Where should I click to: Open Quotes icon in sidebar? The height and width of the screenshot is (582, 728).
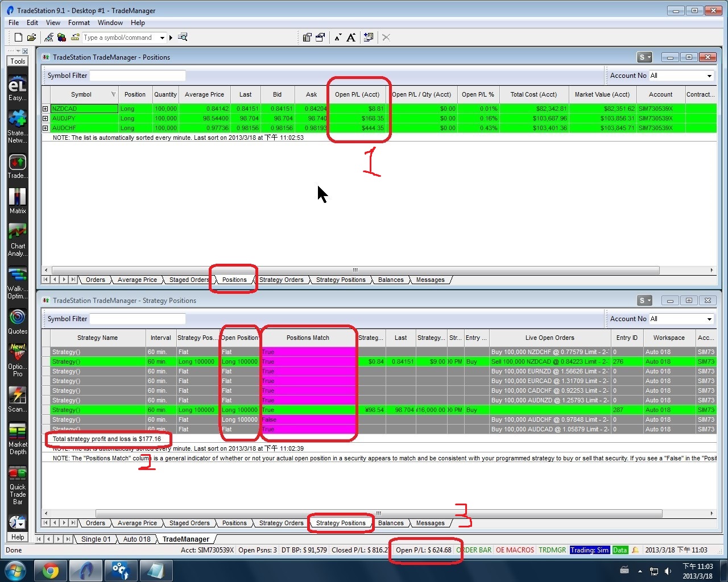(x=17, y=321)
